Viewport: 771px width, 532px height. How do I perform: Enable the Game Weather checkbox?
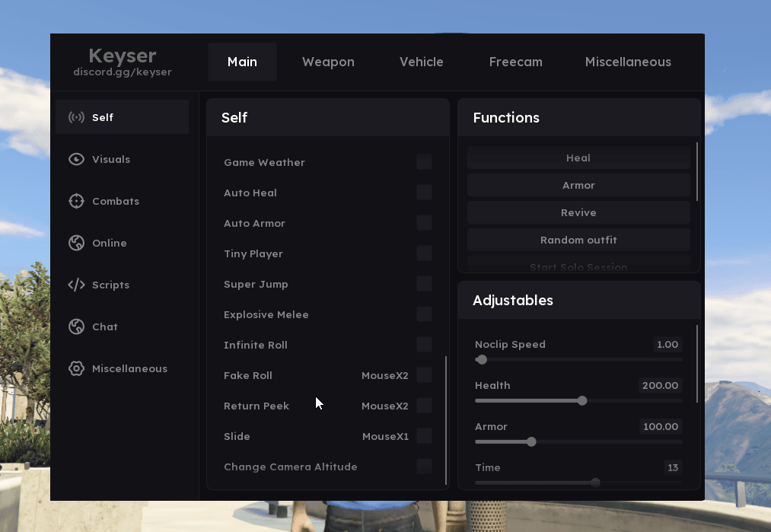click(424, 162)
